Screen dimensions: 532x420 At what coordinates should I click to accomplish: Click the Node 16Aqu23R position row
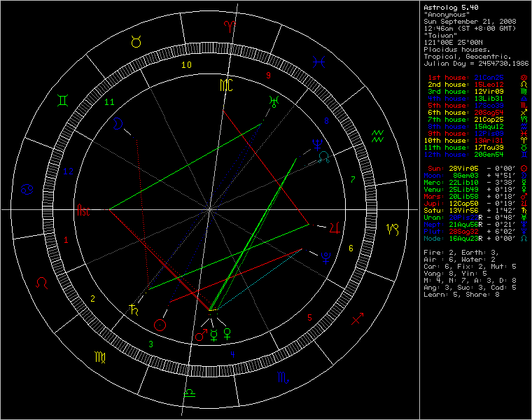click(x=476, y=239)
